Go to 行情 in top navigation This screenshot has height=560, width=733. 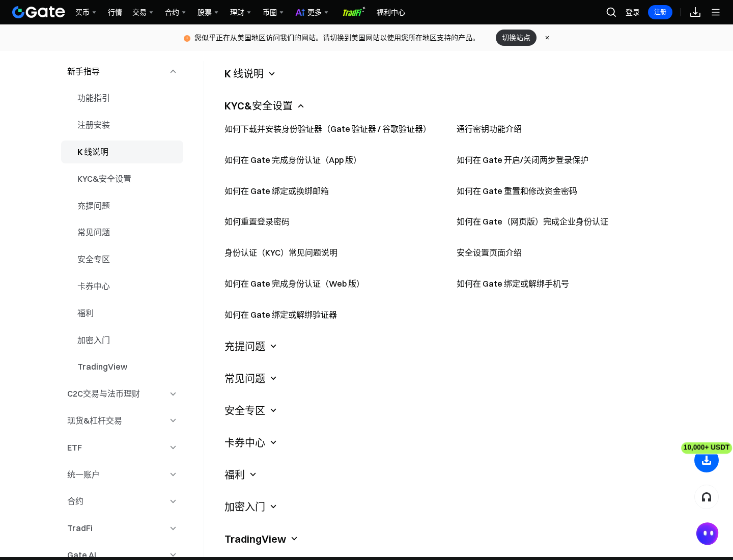click(x=115, y=12)
